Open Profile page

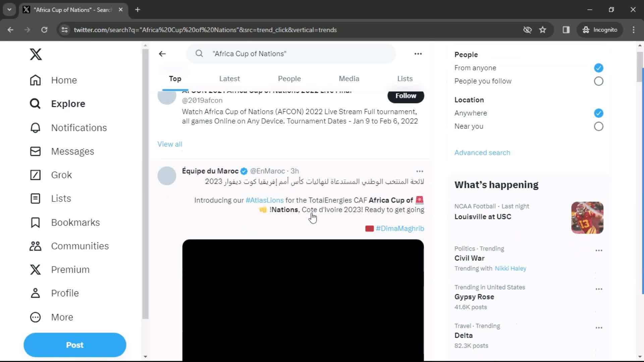[x=54, y=293]
